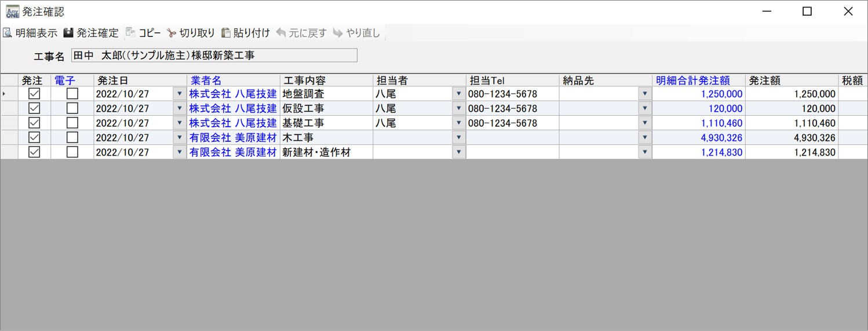Click the 1,110,460 blue amount link
The height and width of the screenshot is (331, 868).
point(721,123)
